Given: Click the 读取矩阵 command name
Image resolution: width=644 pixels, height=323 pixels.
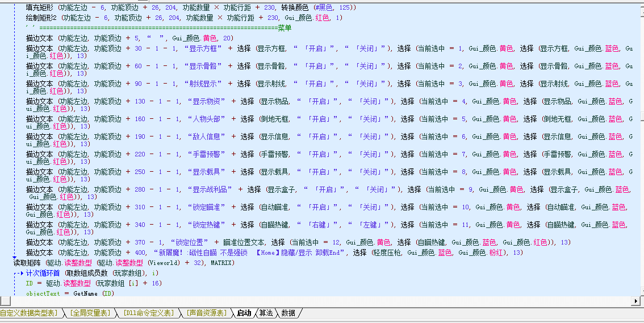Looking at the screenshot, I should [28, 263].
